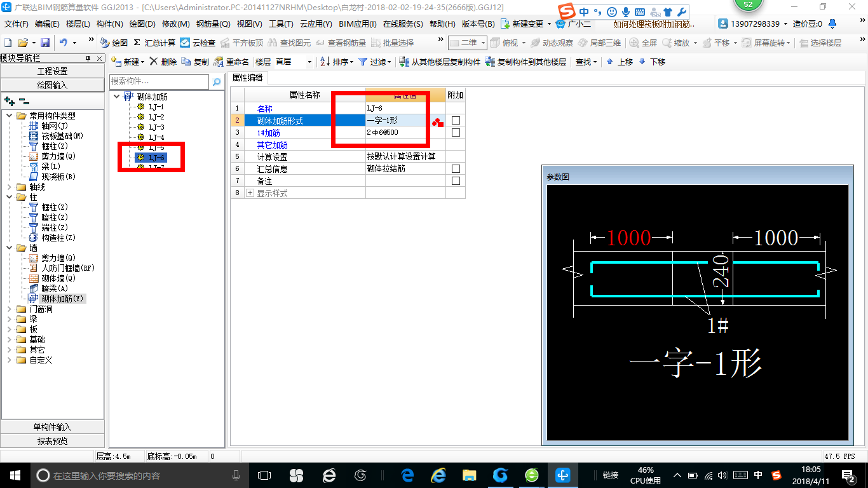Select 筏板基础(M) tree item
This screenshot has width=868, height=488.
coord(57,136)
